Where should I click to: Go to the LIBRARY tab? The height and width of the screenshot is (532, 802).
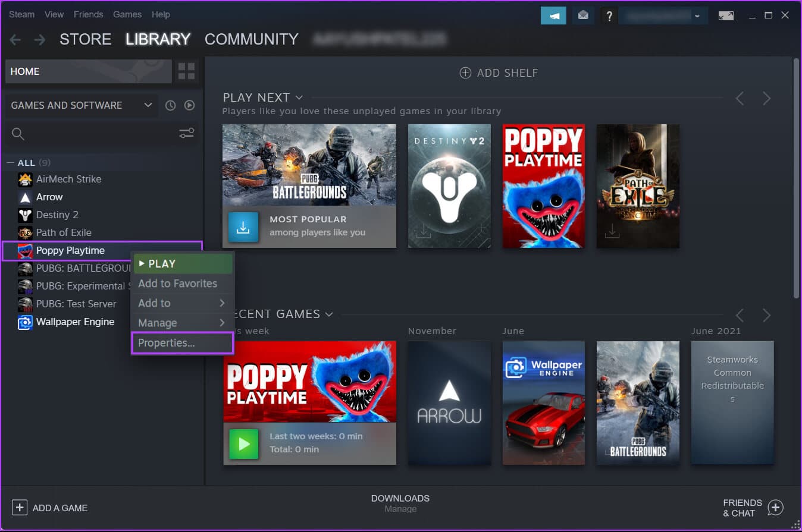click(158, 40)
